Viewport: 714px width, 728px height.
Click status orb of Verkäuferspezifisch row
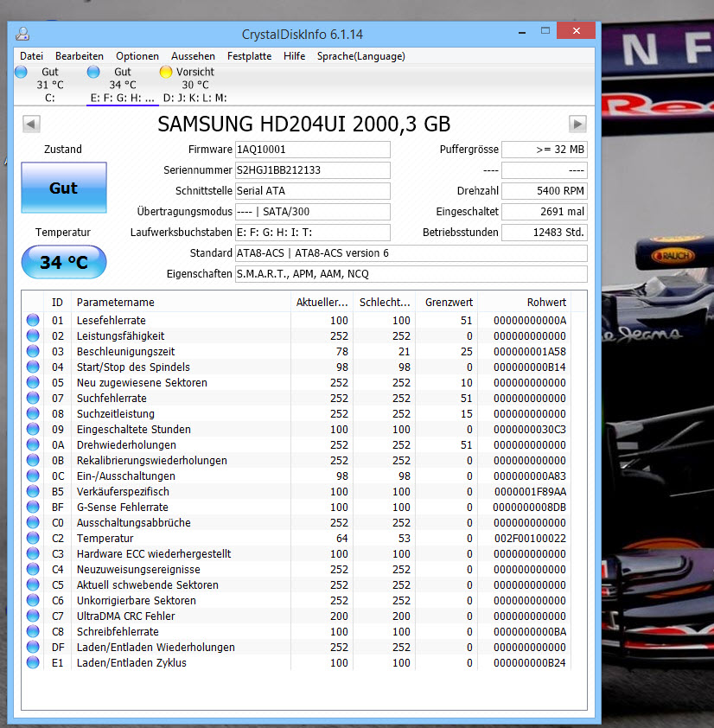(x=33, y=491)
